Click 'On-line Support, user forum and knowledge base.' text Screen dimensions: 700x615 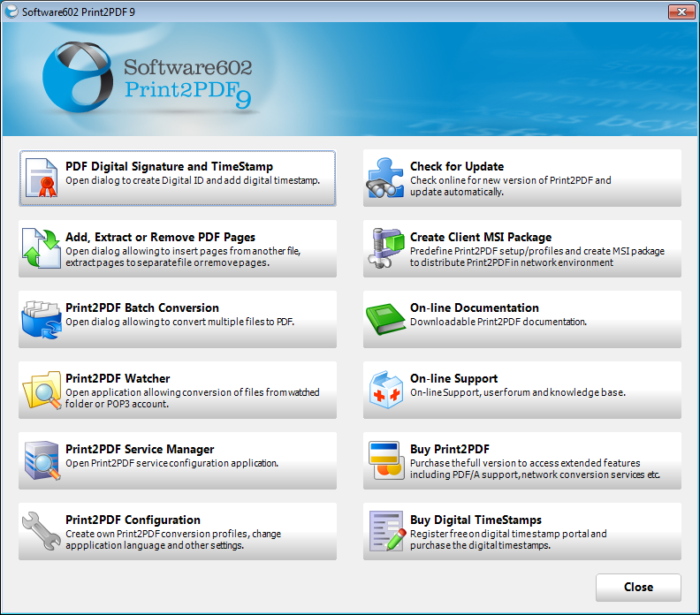(518, 392)
